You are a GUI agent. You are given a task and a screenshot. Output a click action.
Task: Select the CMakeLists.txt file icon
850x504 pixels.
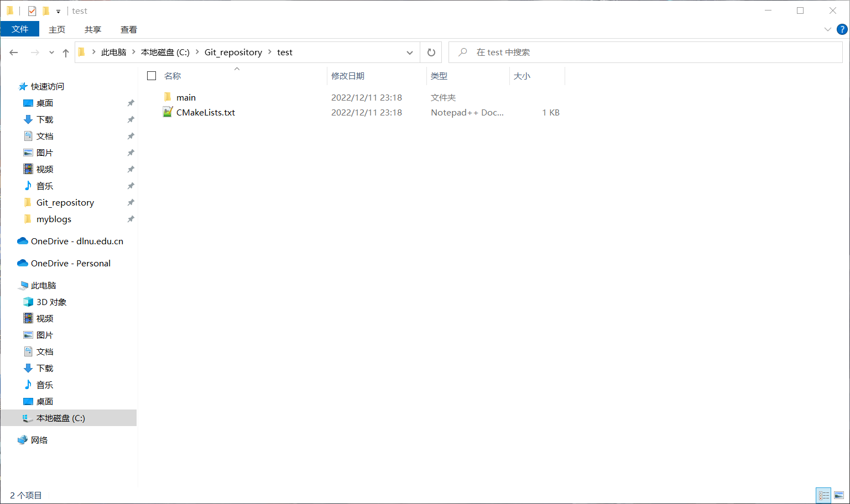click(168, 112)
